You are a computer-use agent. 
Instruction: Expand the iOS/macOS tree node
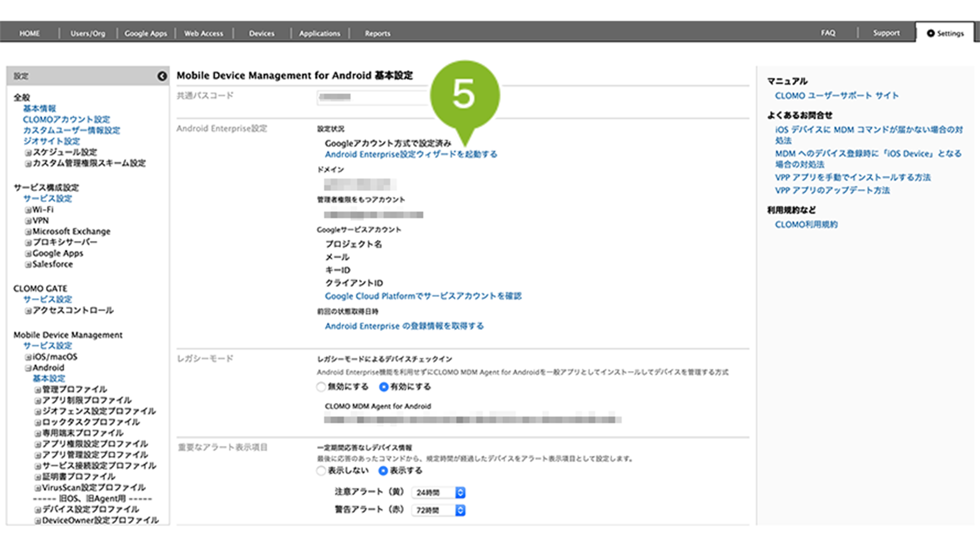pyautogui.click(x=28, y=357)
